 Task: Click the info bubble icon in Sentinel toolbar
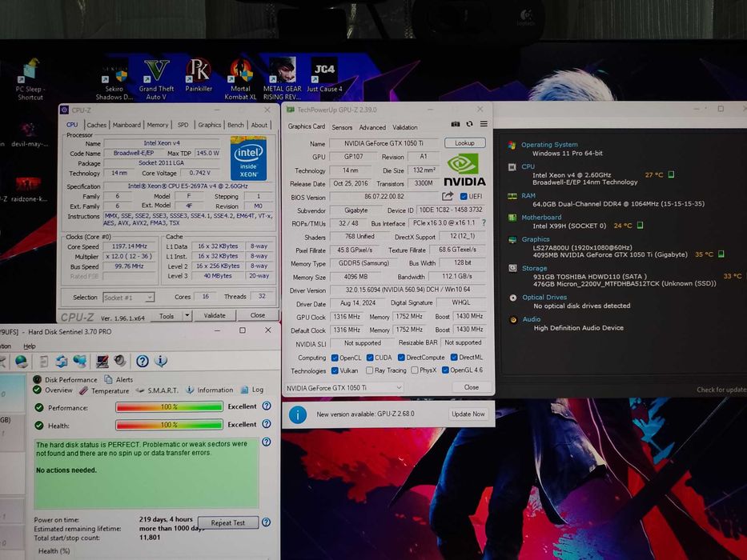pos(161,361)
